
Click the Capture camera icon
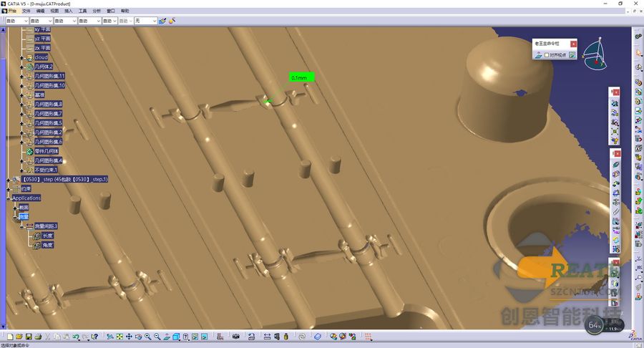(x=235, y=337)
